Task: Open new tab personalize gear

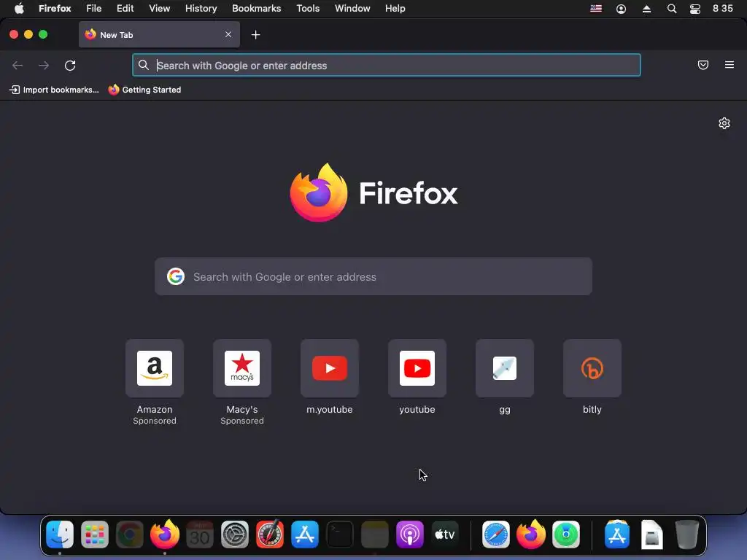Action: 724,123
